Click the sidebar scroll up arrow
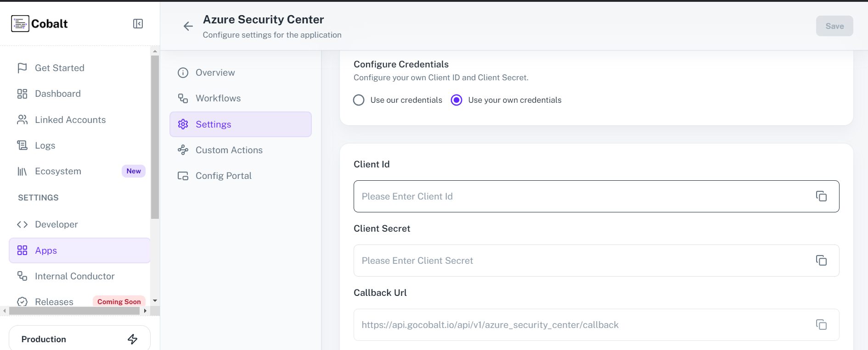The height and width of the screenshot is (350, 868). point(155,51)
